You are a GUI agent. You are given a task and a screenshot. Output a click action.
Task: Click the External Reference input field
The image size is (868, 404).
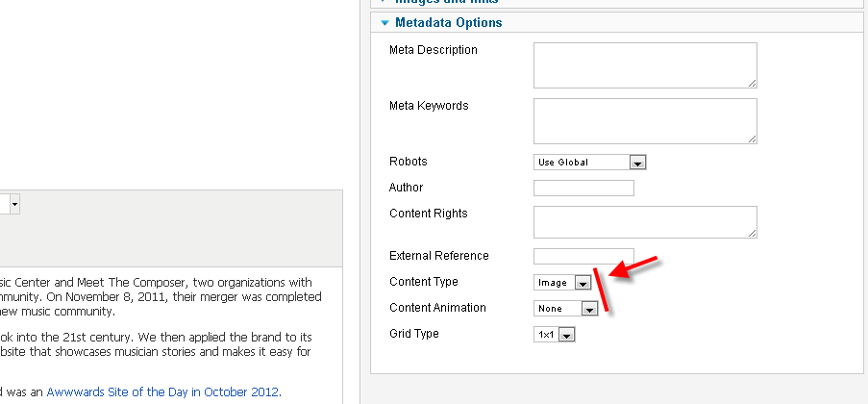pyautogui.click(x=583, y=256)
